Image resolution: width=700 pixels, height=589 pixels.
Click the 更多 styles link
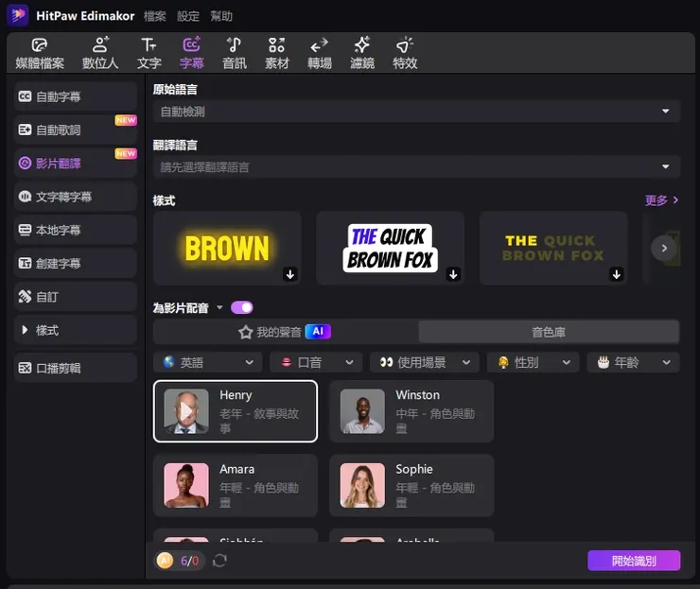click(661, 200)
